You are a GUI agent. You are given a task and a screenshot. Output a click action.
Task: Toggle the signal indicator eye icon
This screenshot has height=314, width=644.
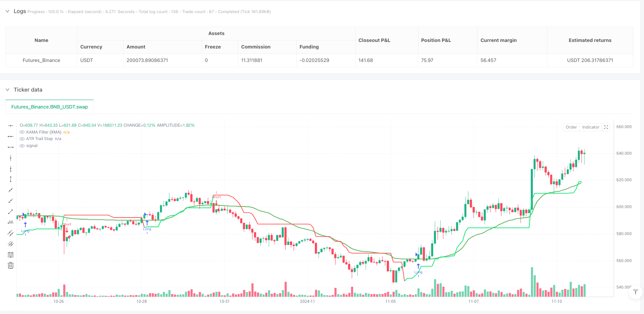tap(22, 146)
